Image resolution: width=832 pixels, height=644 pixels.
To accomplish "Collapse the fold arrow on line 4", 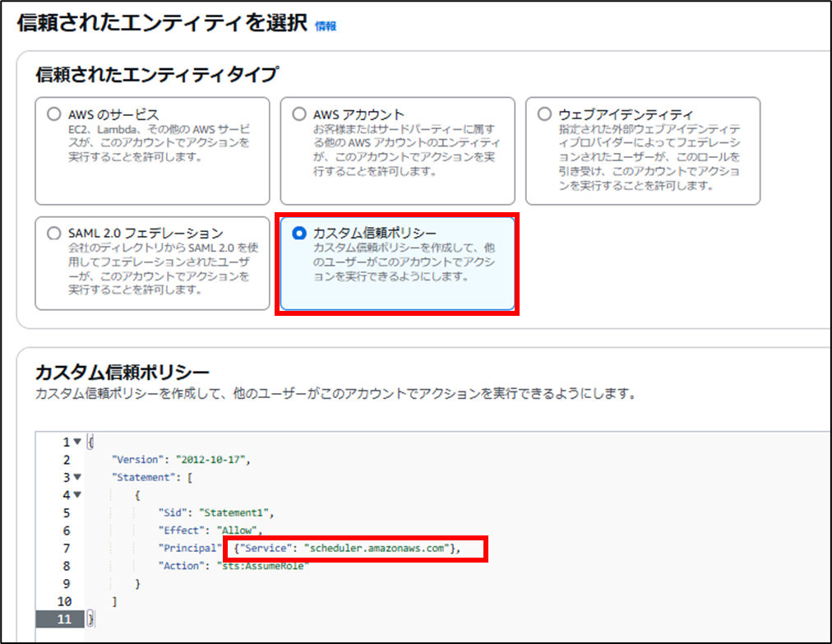I will click(x=77, y=495).
